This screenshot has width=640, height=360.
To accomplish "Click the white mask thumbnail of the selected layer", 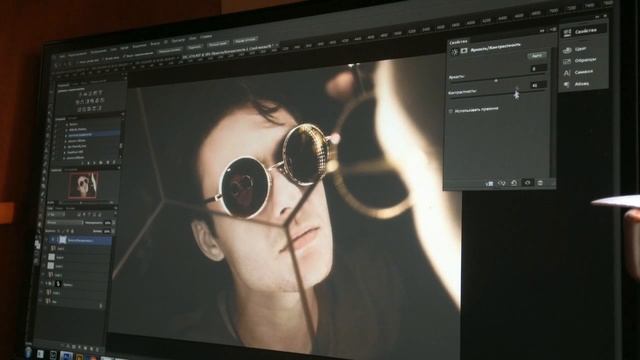I will click(63, 240).
